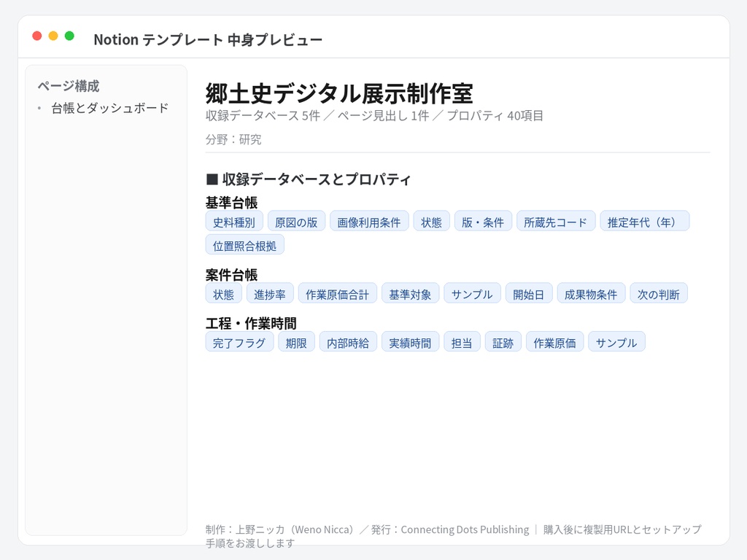Click the 作業原価 property tag
Screen dimensions: 747x560
pos(555,341)
